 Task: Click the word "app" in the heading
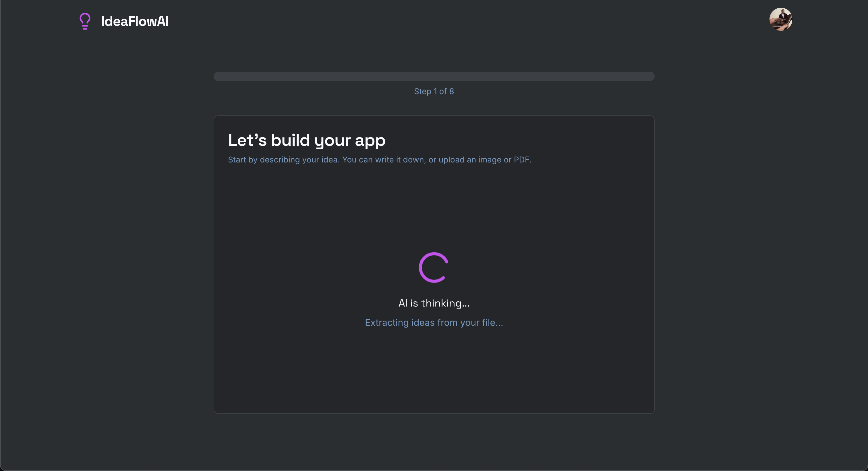[370, 141]
